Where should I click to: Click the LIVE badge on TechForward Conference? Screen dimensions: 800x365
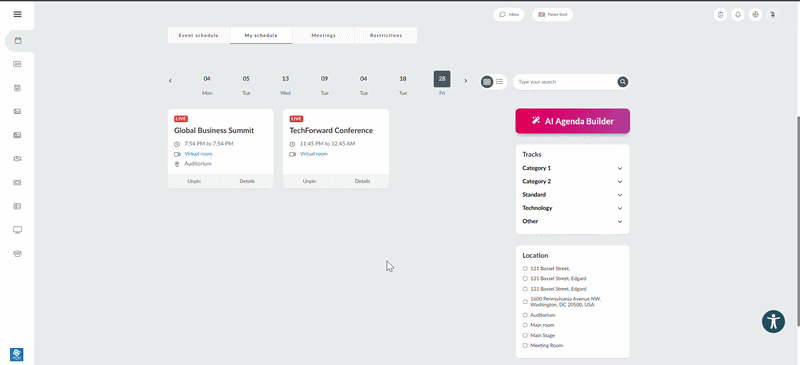[x=296, y=119]
